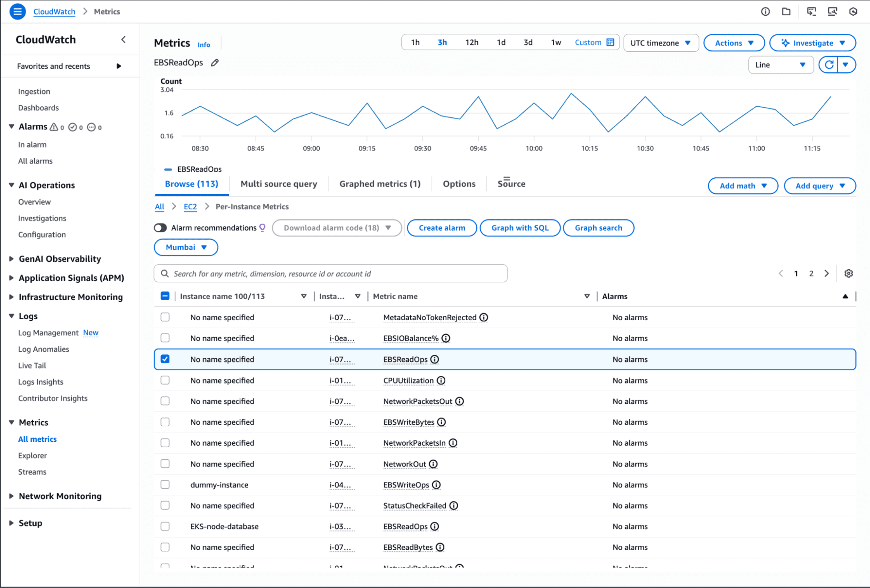Click the hamburger navigation menu icon
Image resolution: width=870 pixels, height=588 pixels.
click(17, 12)
